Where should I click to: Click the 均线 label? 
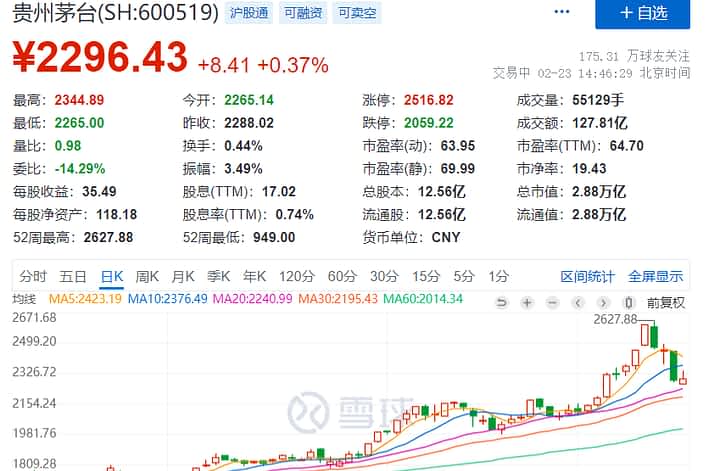[24, 299]
